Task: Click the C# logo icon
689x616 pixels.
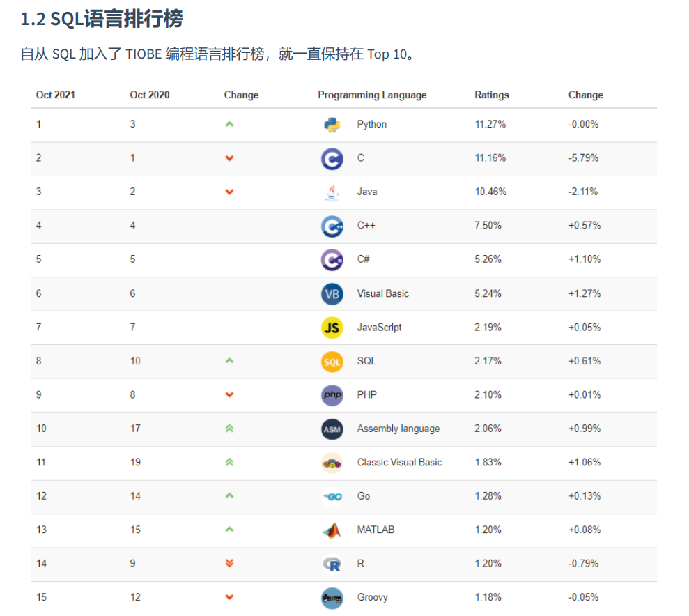Action: (x=332, y=260)
